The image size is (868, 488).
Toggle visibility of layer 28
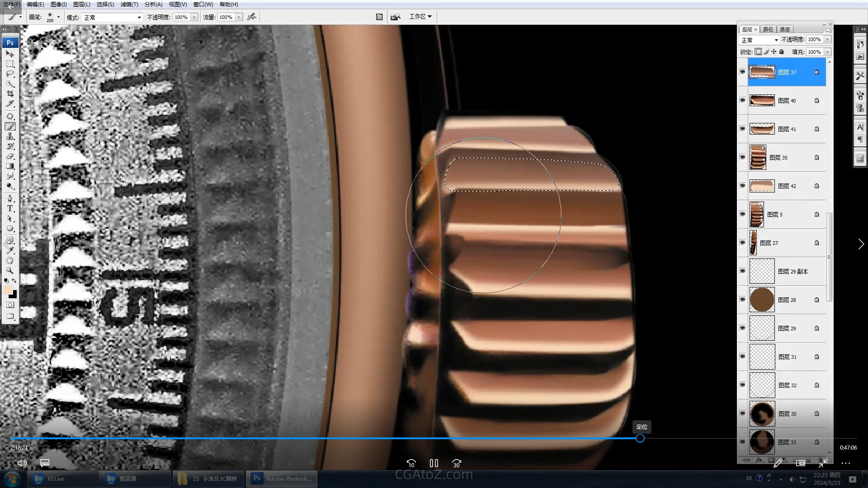(x=742, y=300)
